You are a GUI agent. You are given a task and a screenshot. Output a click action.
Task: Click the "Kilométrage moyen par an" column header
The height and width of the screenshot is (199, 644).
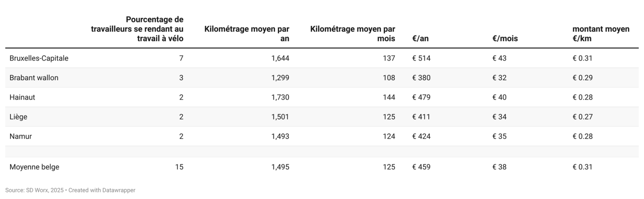coord(247,34)
